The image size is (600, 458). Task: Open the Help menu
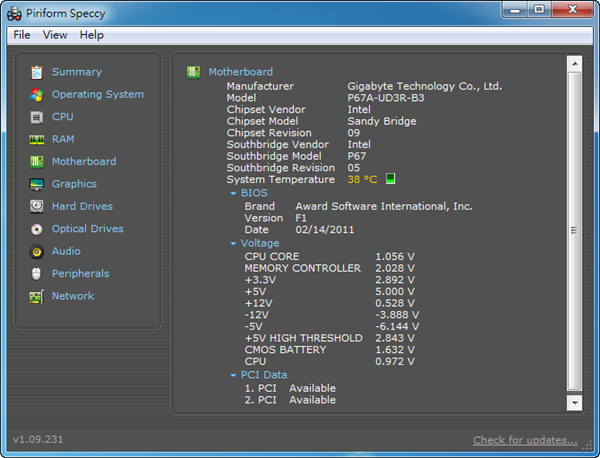coord(91,35)
